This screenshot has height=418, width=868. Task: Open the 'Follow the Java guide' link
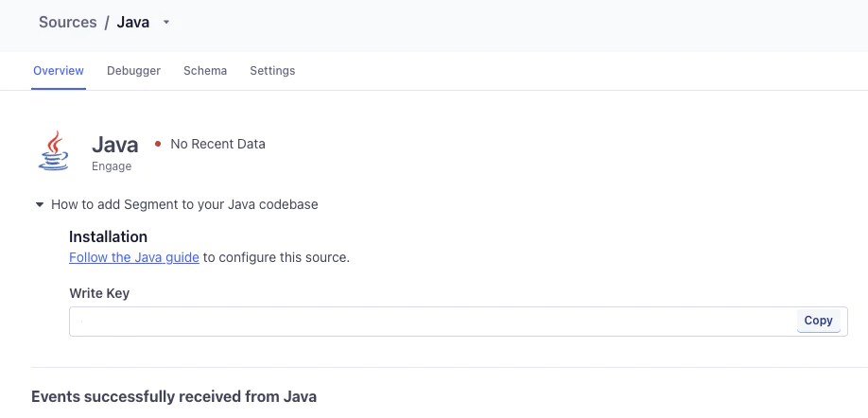coord(134,257)
